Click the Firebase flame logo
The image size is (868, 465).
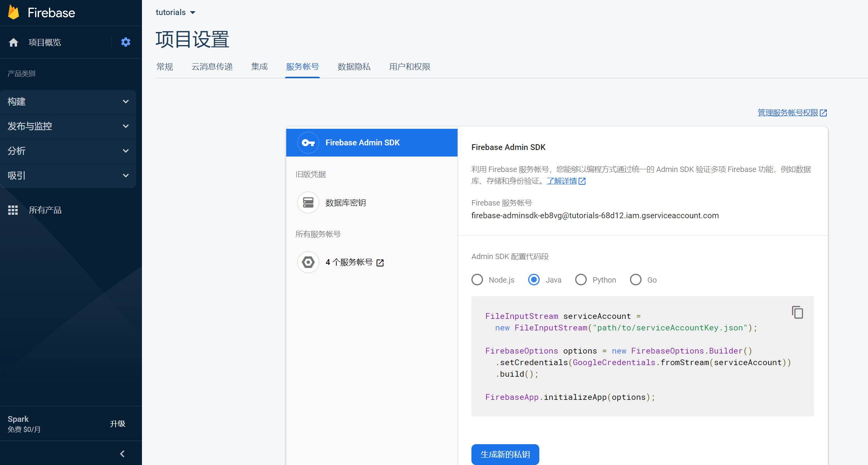(x=14, y=12)
